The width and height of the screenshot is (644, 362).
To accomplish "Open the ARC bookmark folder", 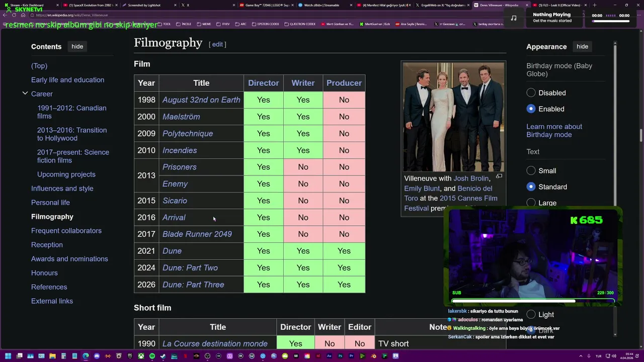I will click(240, 24).
